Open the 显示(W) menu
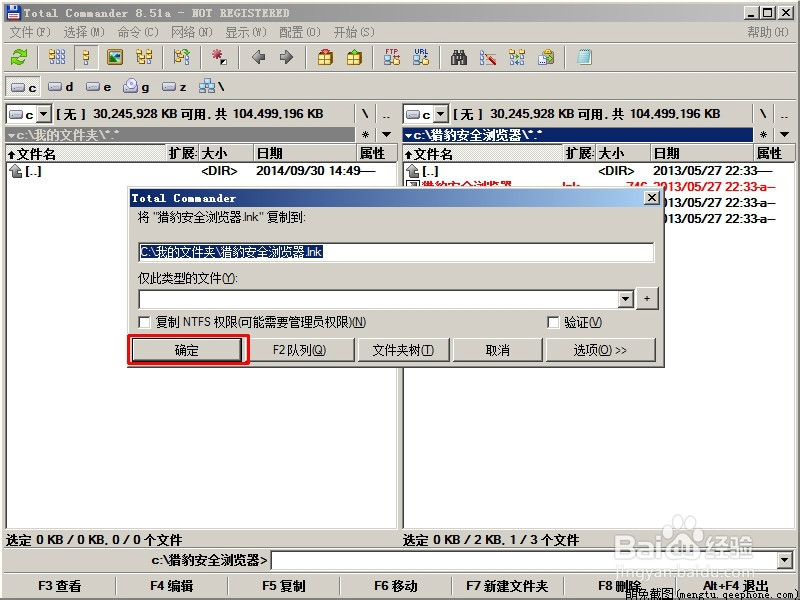Image resolution: width=800 pixels, height=600 pixels. pyautogui.click(x=245, y=32)
